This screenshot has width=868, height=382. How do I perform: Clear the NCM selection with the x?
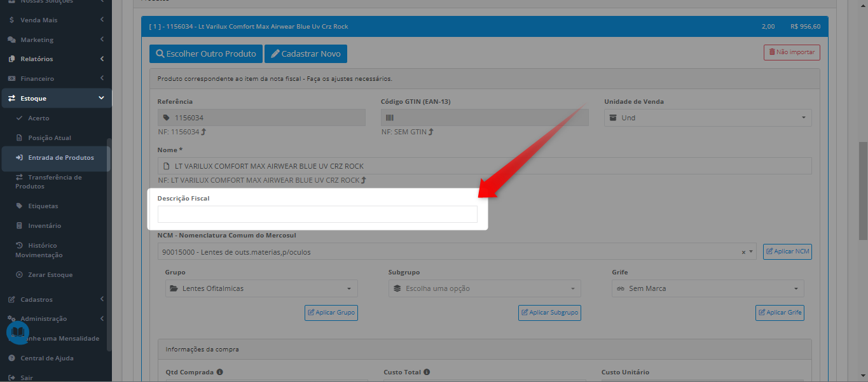point(743,252)
